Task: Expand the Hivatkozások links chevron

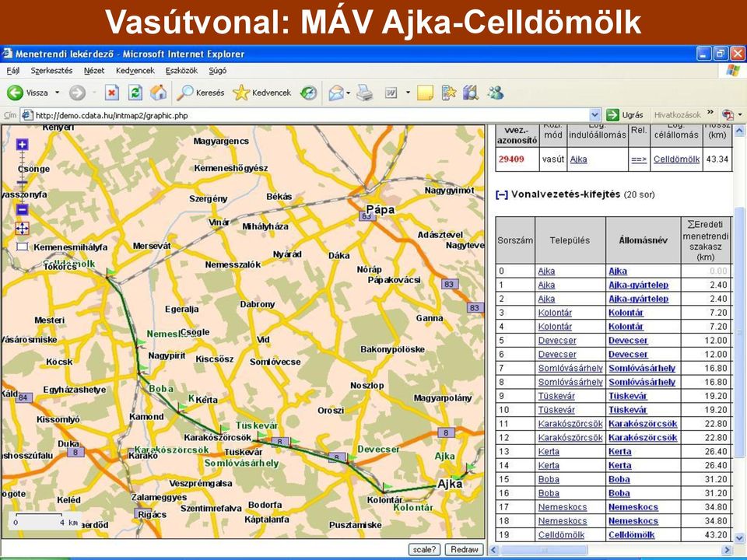Action: click(x=710, y=112)
